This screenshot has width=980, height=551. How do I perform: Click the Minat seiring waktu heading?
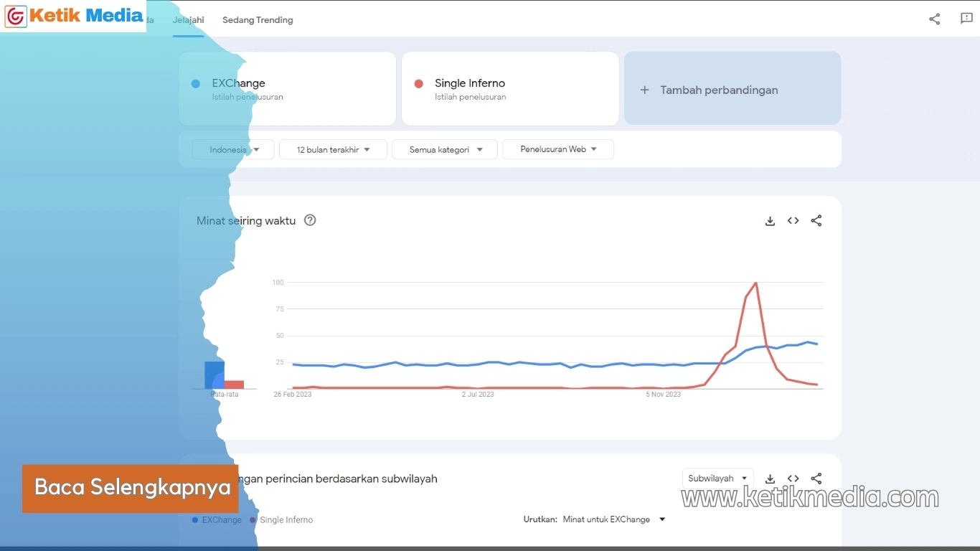click(246, 221)
